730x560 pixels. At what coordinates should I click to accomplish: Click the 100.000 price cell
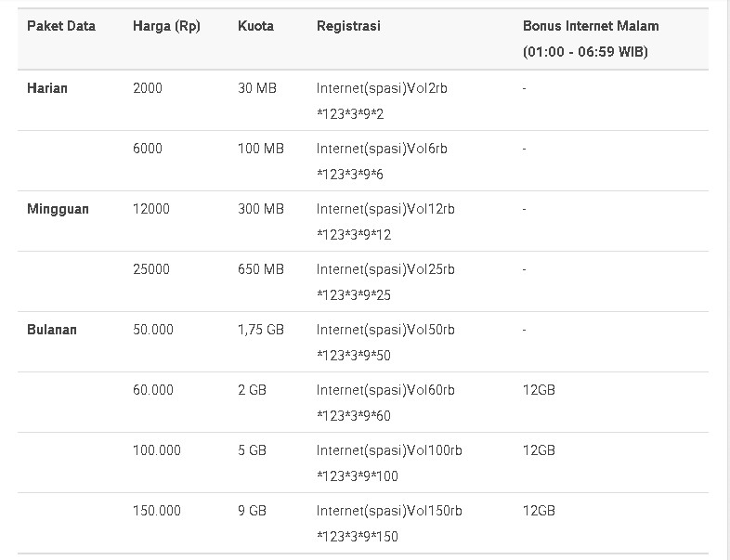coord(157,450)
